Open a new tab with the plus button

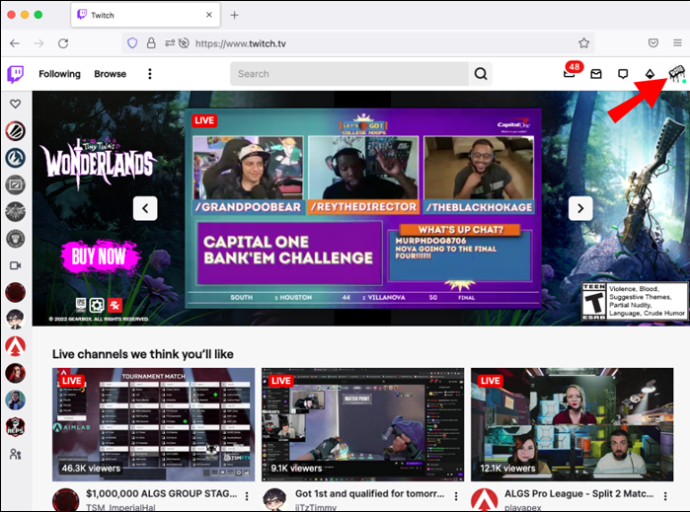234,15
